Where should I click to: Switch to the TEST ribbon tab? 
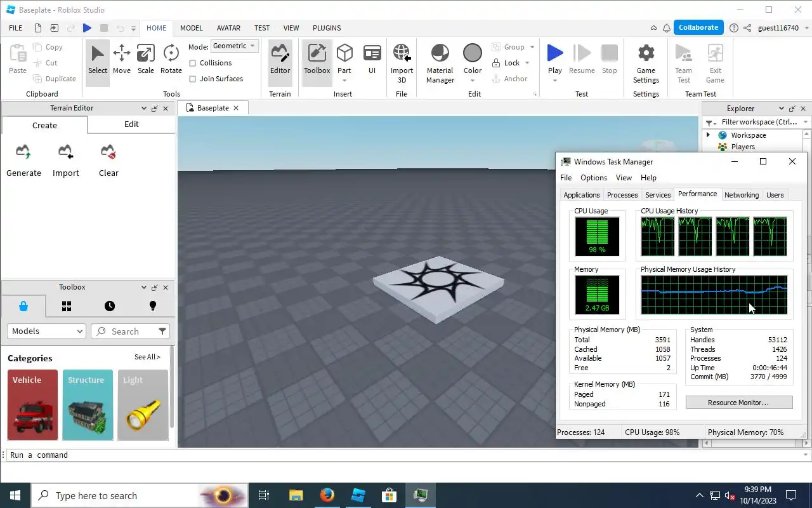[262, 28]
